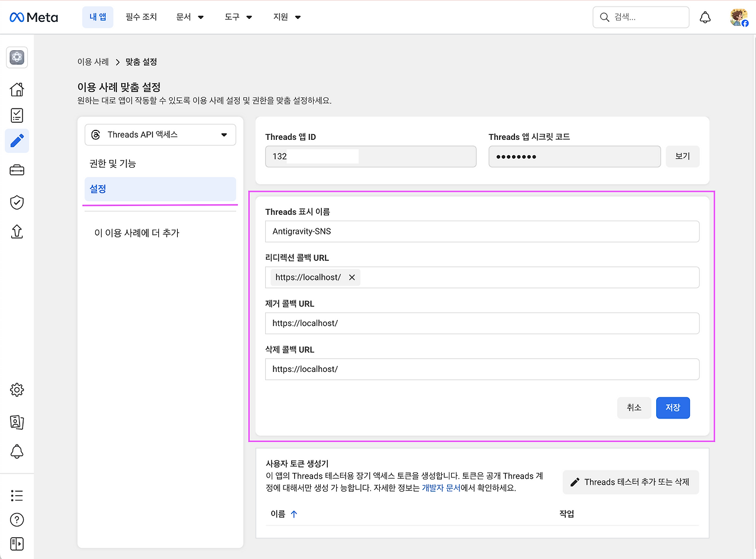Screen dimensions: 756x559
Task: Open the app roles contact-card icon
Action: 17,422
